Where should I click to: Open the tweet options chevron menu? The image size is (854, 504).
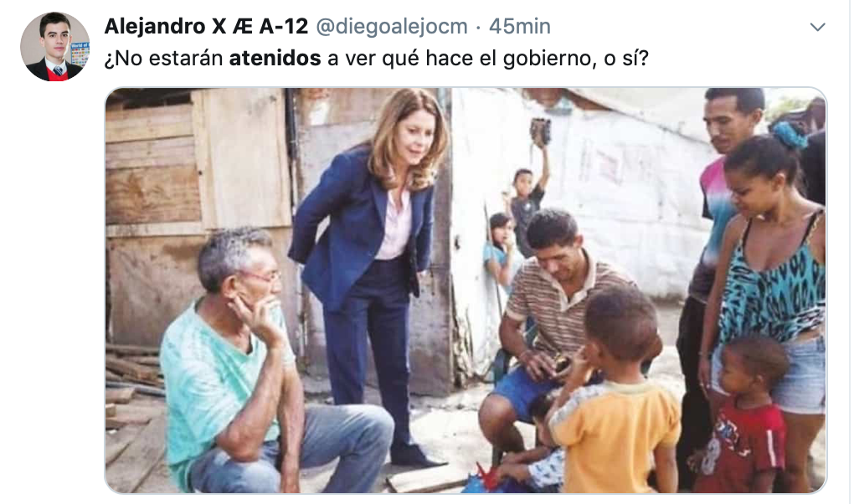pos(817,27)
